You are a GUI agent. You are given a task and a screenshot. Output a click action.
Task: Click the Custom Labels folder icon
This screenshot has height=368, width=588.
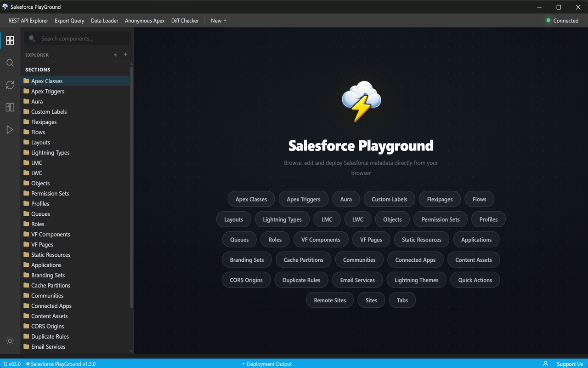coord(26,111)
